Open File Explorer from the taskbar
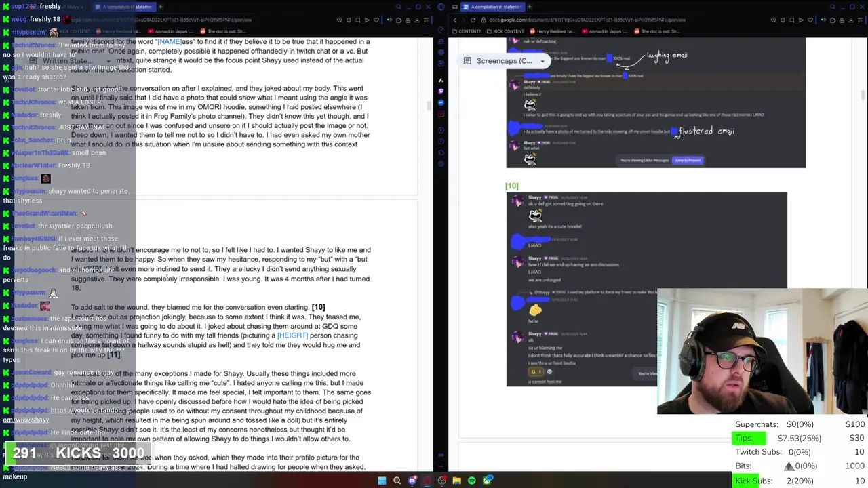 coord(457,481)
